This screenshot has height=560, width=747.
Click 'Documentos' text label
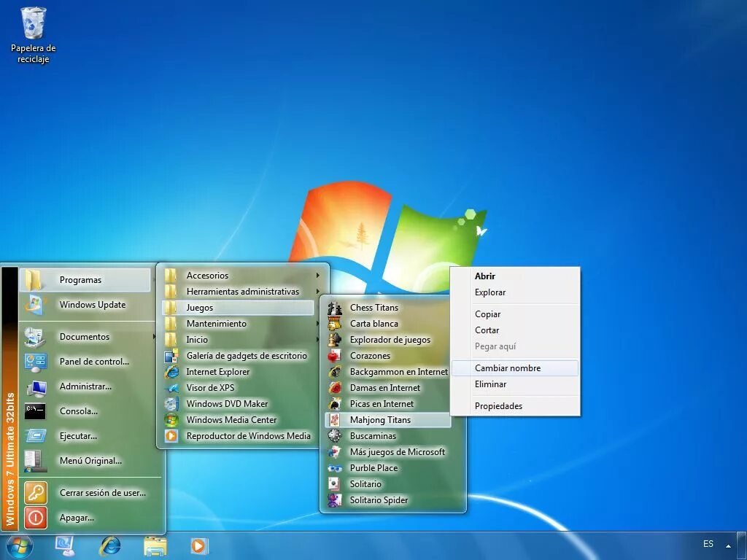tap(85, 337)
